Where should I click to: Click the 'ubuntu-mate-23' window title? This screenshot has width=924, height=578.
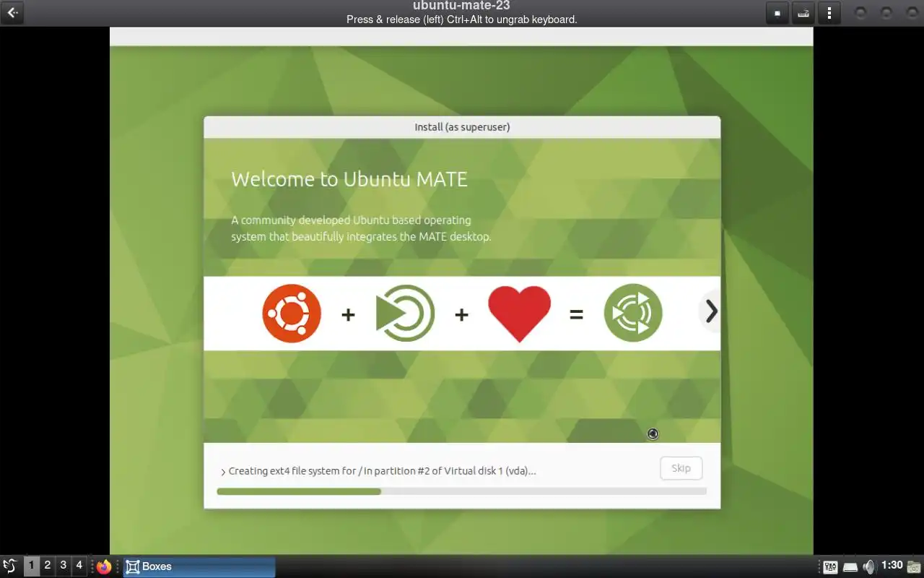(462, 6)
